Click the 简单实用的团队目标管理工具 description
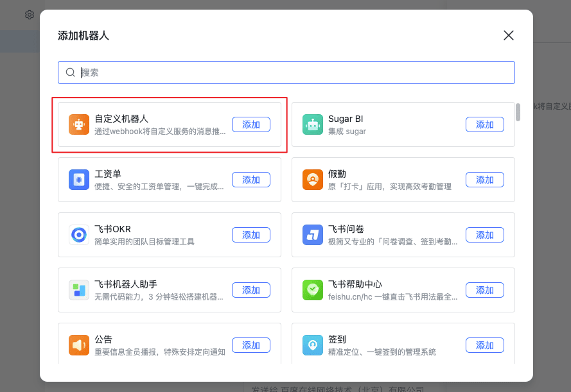The height and width of the screenshot is (392, 571). 145,241
